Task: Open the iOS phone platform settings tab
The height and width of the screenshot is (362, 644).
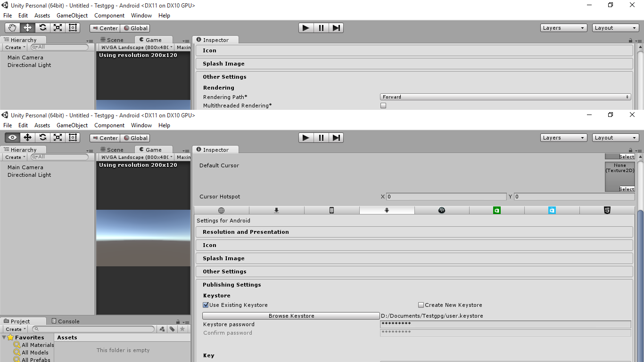Action: point(331,210)
